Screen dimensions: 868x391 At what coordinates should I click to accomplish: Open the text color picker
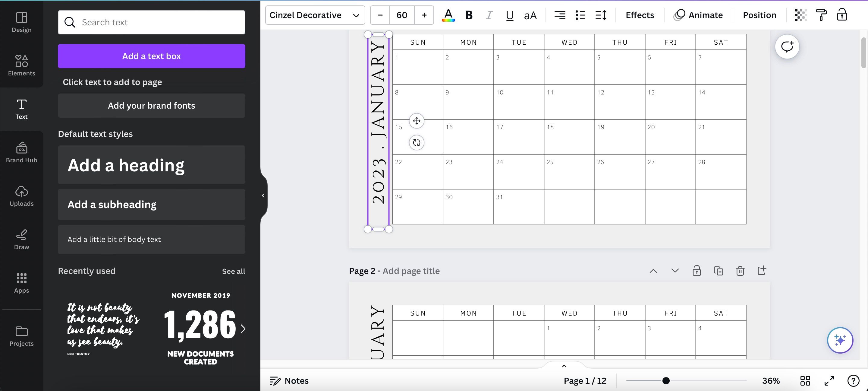(448, 15)
